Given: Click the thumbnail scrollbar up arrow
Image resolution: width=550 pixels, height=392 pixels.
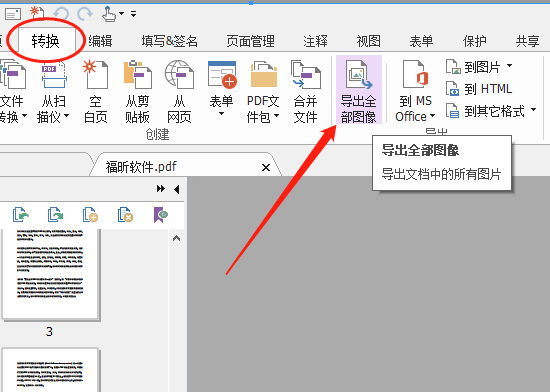Looking at the screenshot, I should 176,238.
